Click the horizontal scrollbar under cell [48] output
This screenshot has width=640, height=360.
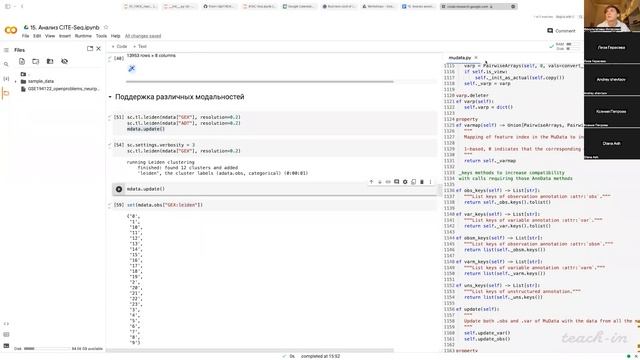(x=260, y=82)
